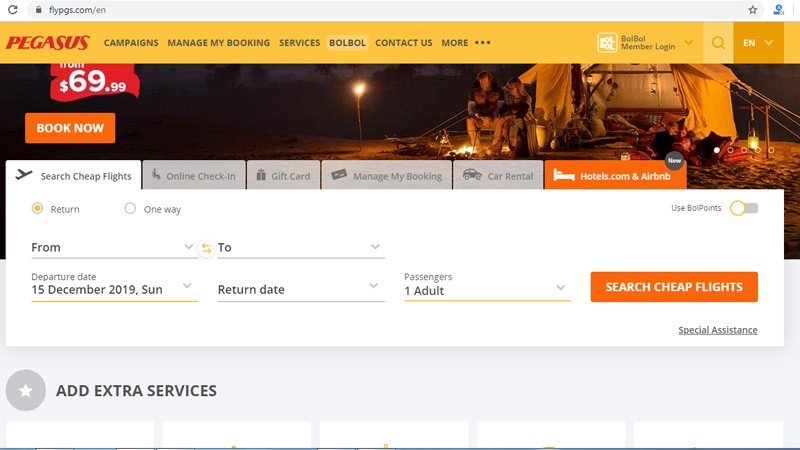Open the Special Assistance link
This screenshot has height=450, width=800.
(717, 330)
